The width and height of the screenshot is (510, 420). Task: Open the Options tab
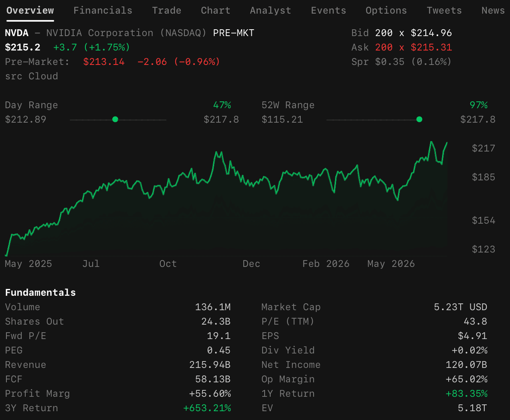[386, 10]
